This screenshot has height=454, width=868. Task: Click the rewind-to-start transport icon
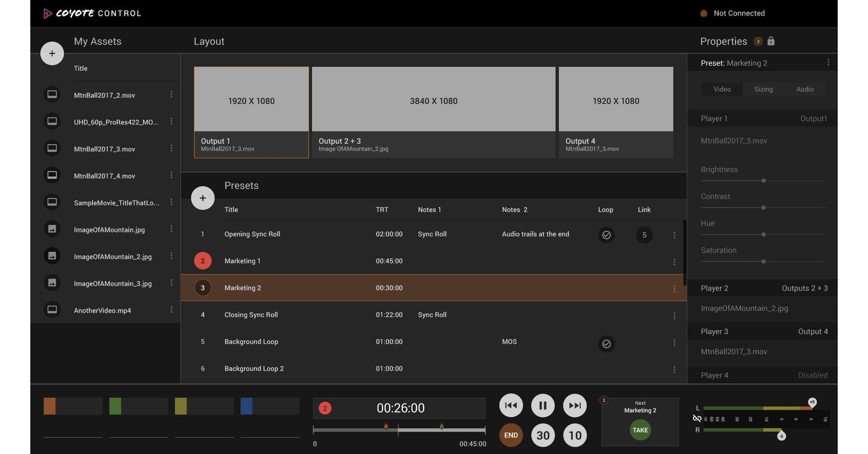tap(510, 405)
